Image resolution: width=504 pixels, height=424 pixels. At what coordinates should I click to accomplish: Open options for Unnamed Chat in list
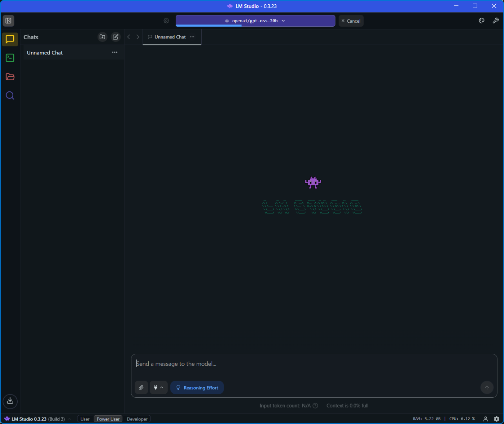coord(114,52)
